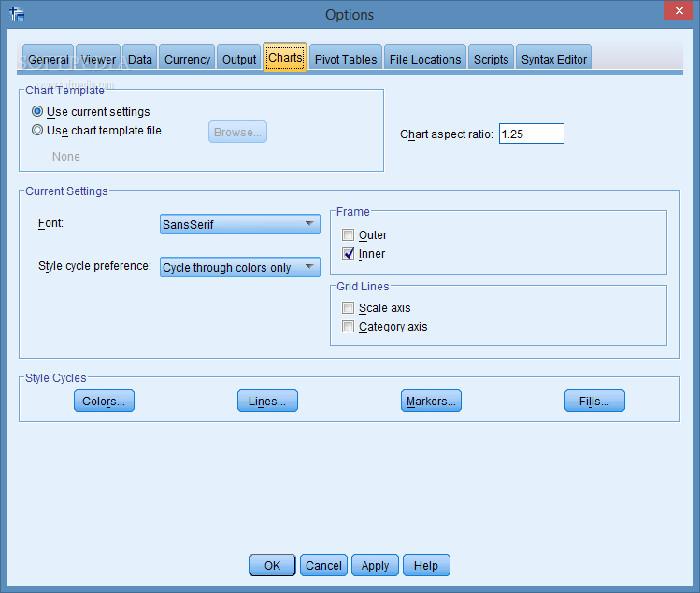The height and width of the screenshot is (593, 700).
Task: Enable the Outer frame checkbox
Action: click(x=349, y=234)
